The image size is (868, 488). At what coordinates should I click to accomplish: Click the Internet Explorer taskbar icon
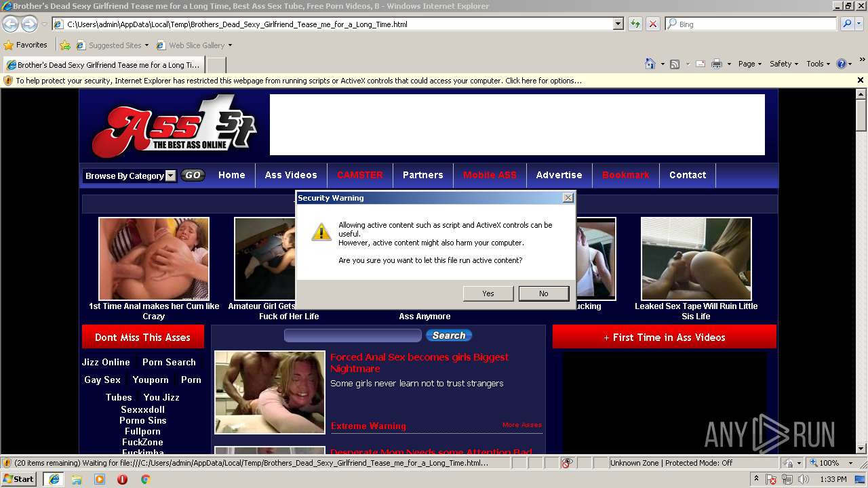coord(54,479)
